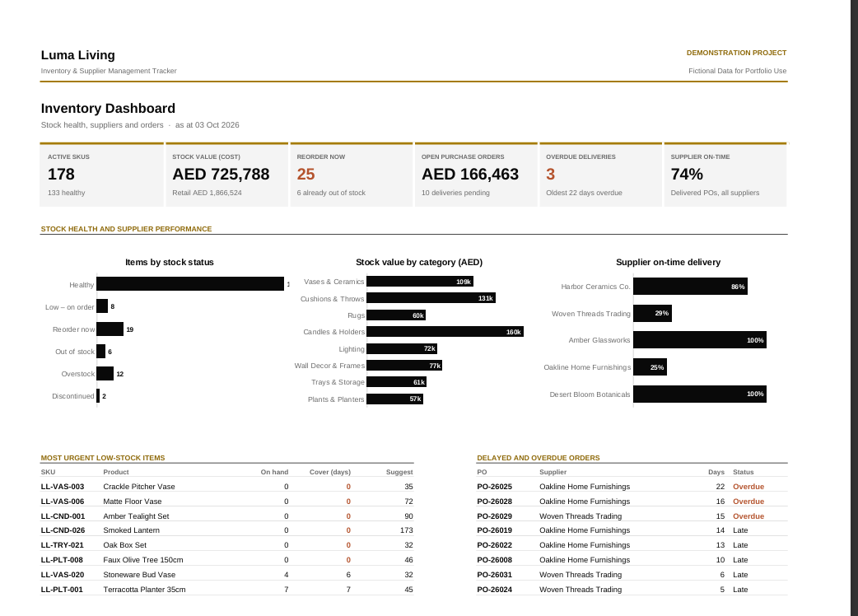Image resolution: width=858 pixels, height=616 pixels.
Task: Select stock value AED 725,788
Action: click(221, 174)
